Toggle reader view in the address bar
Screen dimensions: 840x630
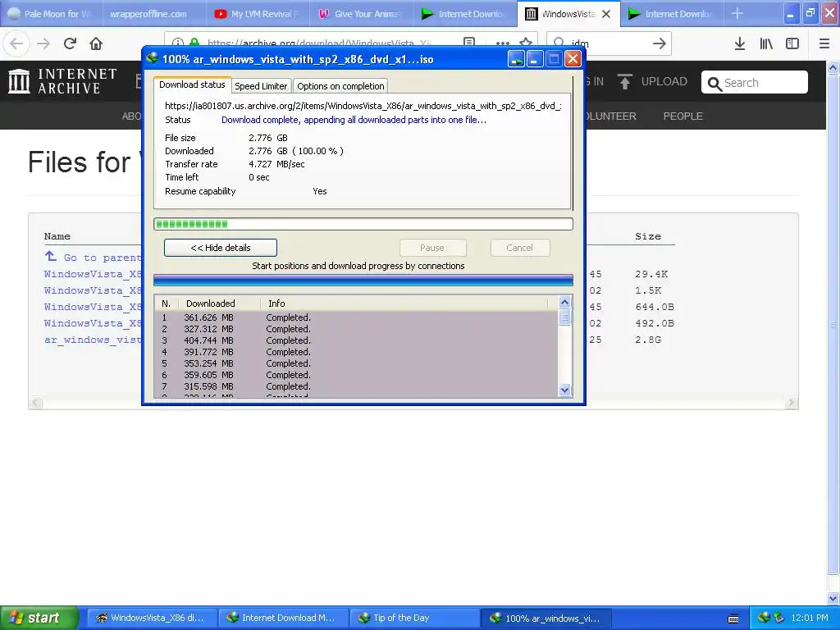click(x=468, y=43)
